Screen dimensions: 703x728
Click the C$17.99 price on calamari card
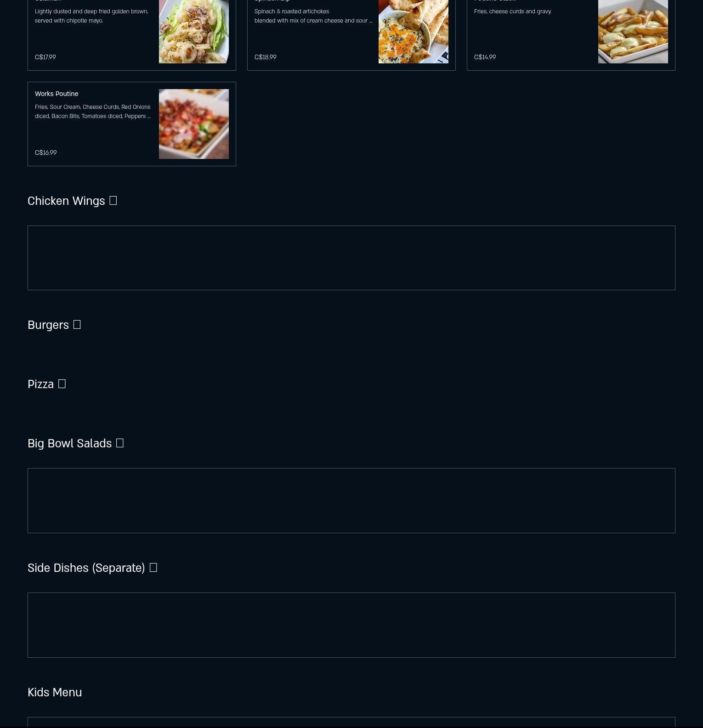tap(45, 57)
